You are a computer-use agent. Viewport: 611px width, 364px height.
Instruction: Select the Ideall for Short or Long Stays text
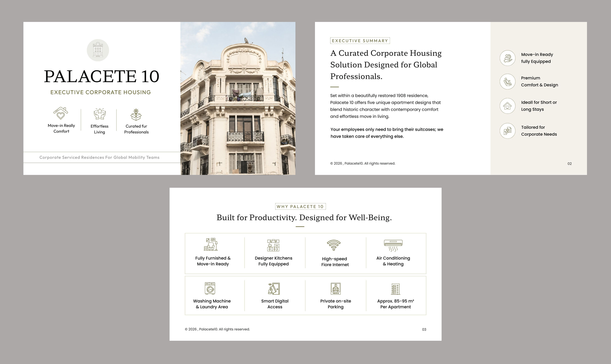pos(539,106)
